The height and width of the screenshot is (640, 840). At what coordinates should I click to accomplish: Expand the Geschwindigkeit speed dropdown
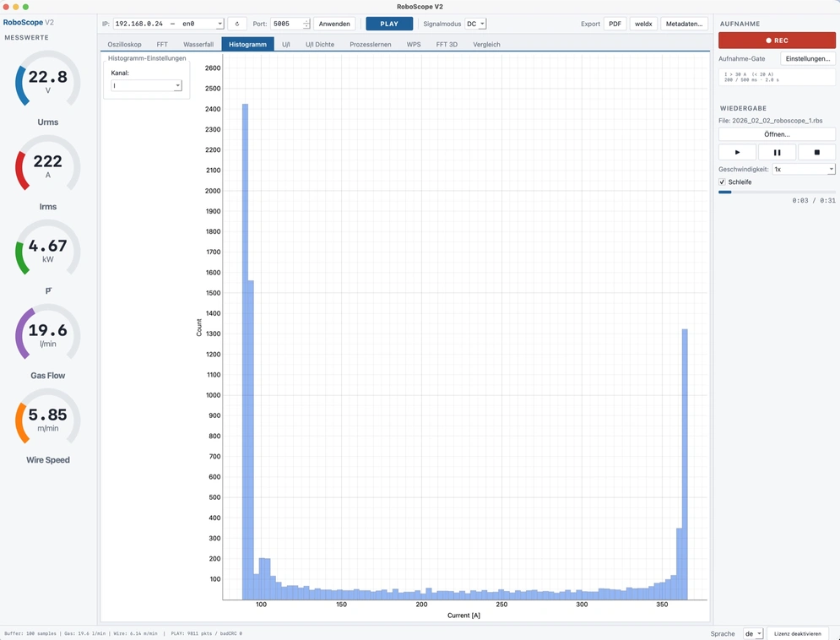coord(804,169)
